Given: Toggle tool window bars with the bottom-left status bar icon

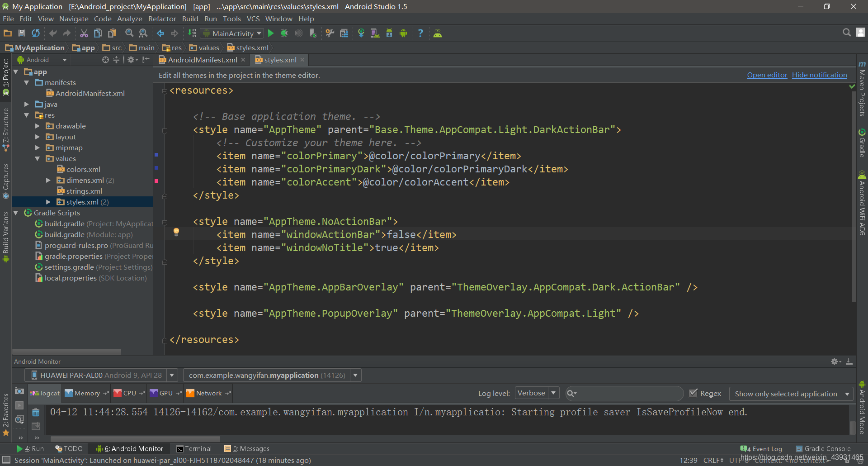Looking at the screenshot, I should [x=6, y=460].
